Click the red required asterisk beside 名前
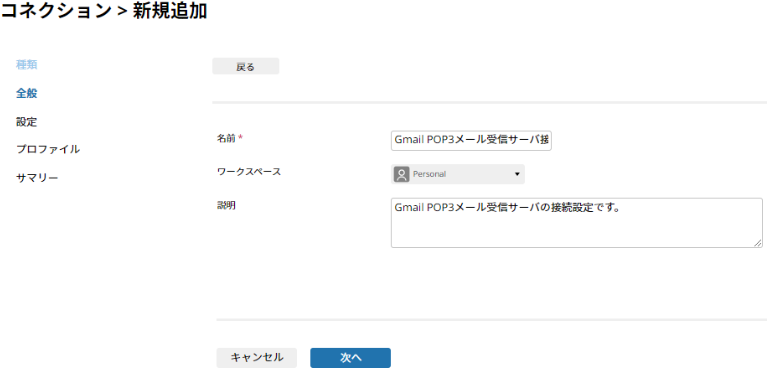Image resolution: width=772 pixels, height=374 pixels. (241, 138)
